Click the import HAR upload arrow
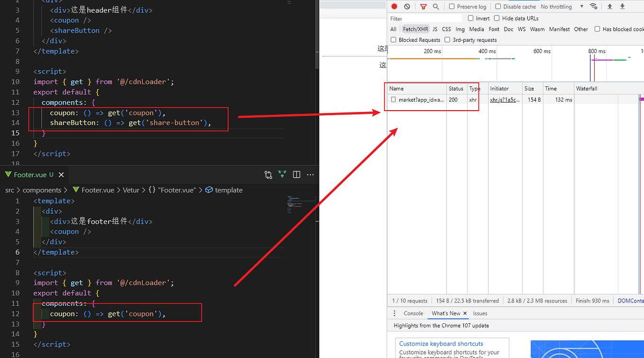This screenshot has height=358, width=644. pos(610,7)
